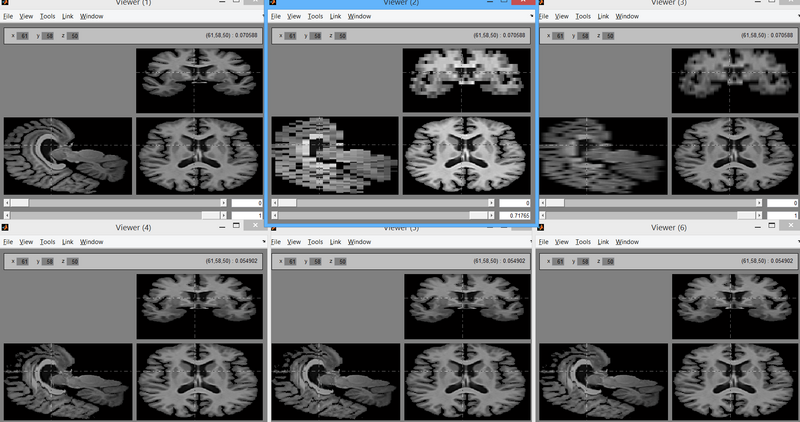This screenshot has height=422, width=800.
Task: Click the application icon in Viewer (1) title bar
Action: [x=6, y=4]
